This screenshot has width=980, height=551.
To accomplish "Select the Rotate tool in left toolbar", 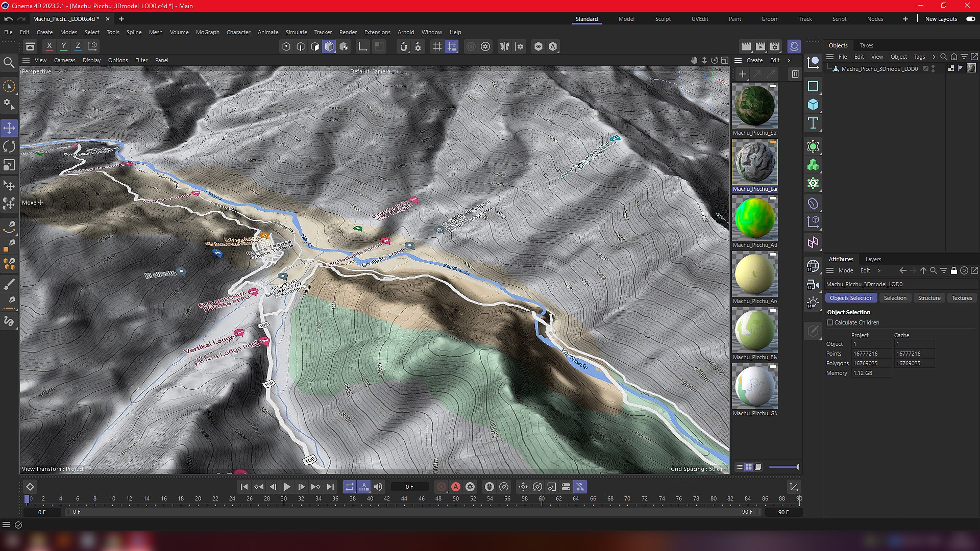I will [9, 146].
